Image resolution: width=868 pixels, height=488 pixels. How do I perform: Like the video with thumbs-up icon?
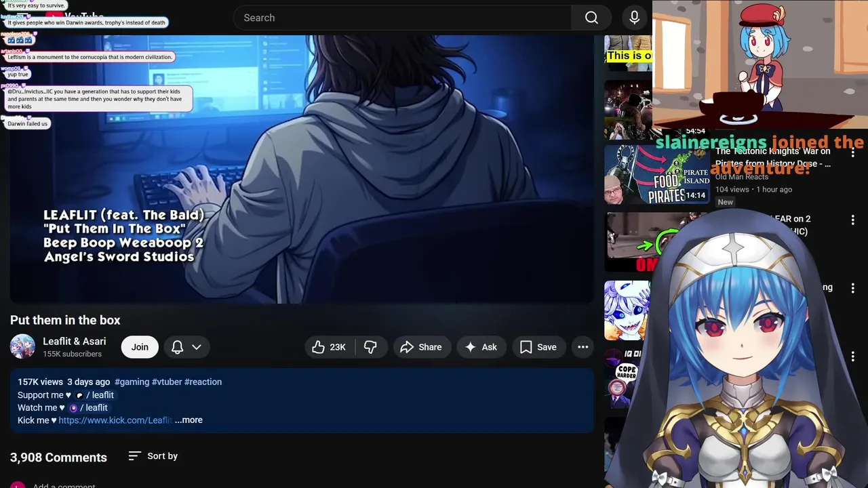pyautogui.click(x=328, y=347)
